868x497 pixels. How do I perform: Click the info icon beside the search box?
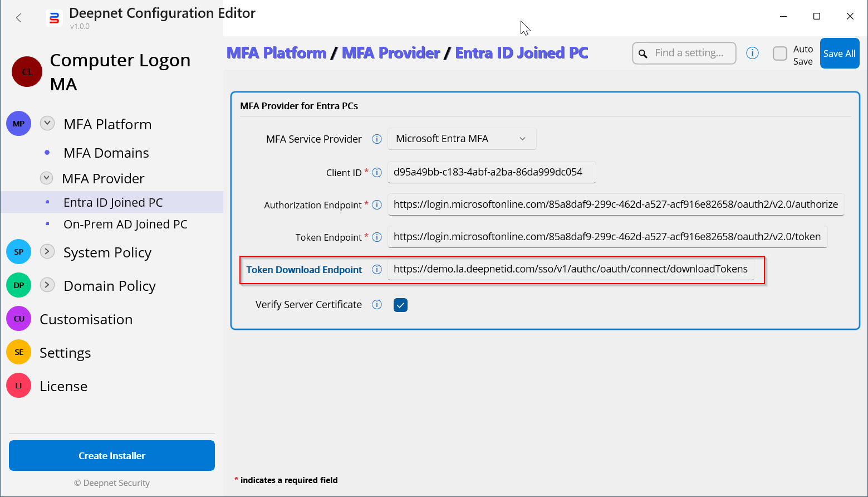(x=752, y=53)
